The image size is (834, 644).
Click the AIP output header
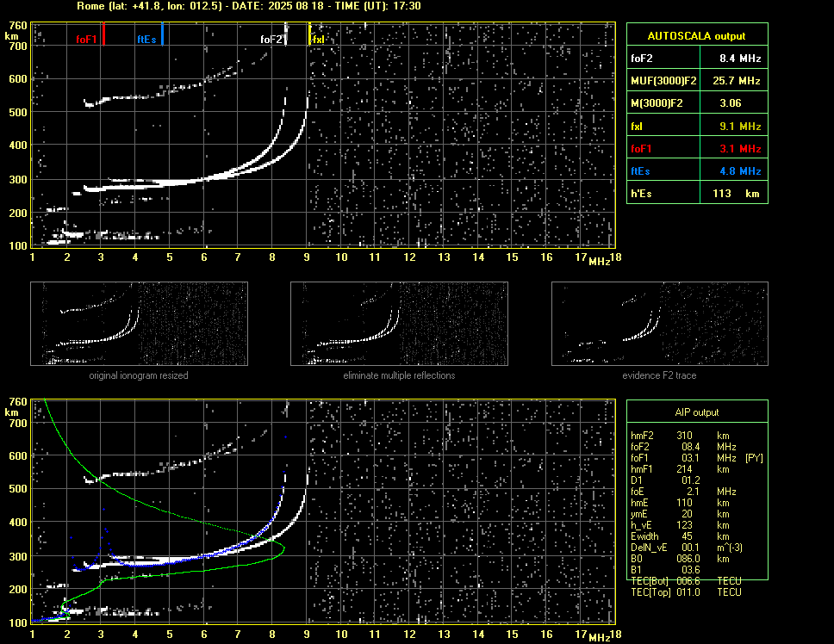tap(697, 412)
